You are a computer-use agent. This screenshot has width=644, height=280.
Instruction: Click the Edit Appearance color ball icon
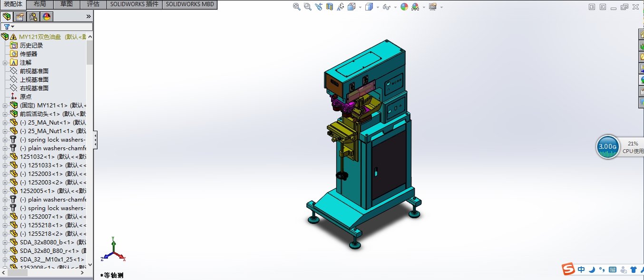tap(404, 7)
